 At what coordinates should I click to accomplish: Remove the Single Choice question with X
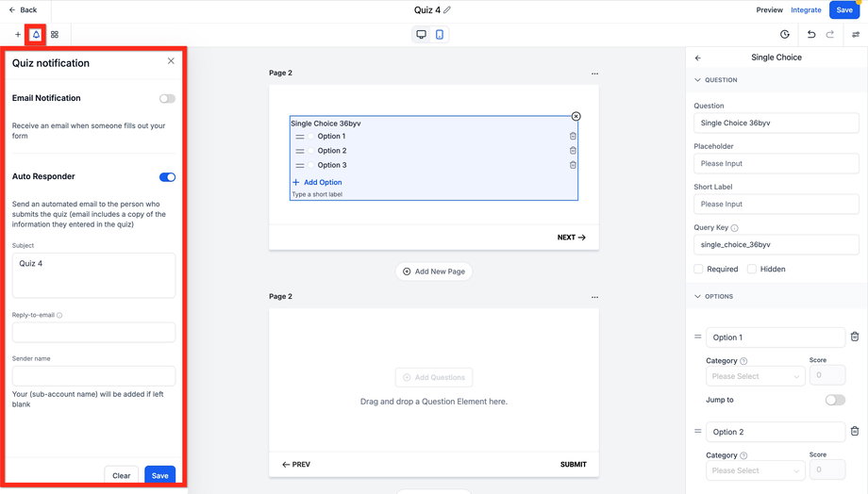pos(576,116)
